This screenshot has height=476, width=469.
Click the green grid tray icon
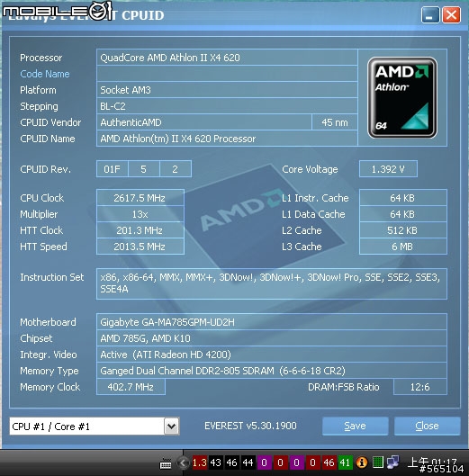coord(377,463)
